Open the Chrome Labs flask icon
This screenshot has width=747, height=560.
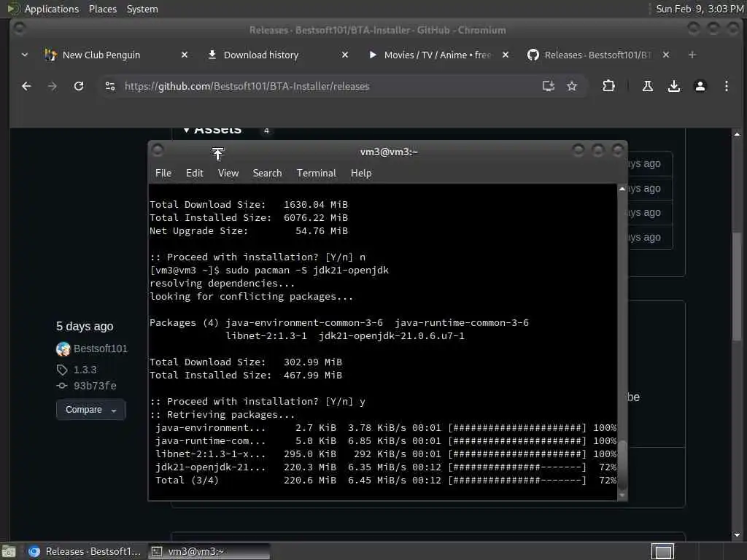[648, 86]
